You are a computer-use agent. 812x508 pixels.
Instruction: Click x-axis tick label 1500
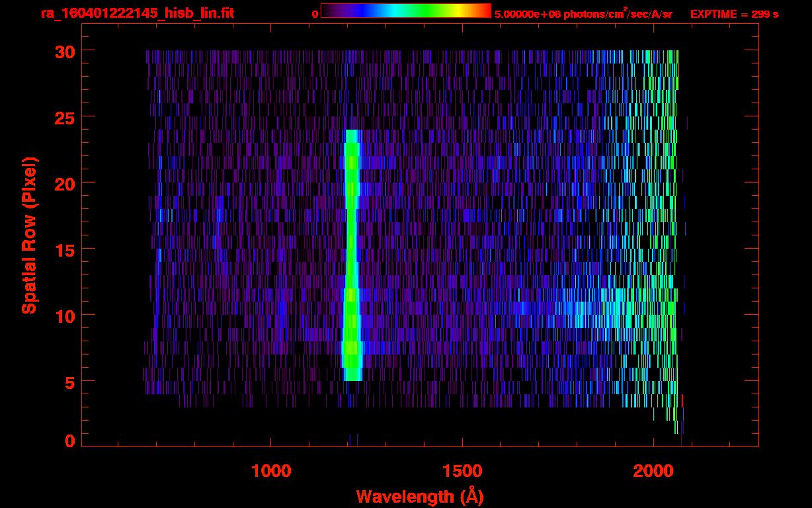(462, 471)
